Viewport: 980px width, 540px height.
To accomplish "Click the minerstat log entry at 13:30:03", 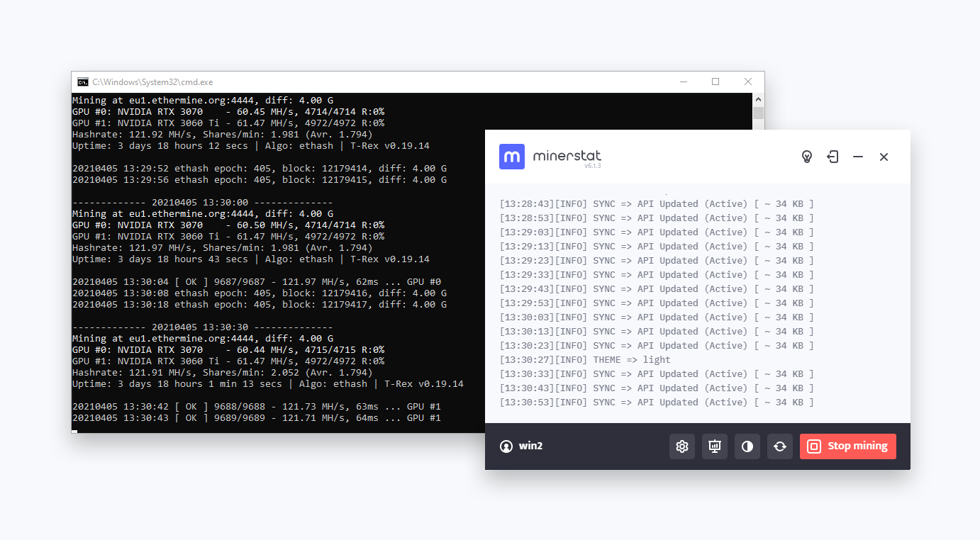I will (657, 317).
